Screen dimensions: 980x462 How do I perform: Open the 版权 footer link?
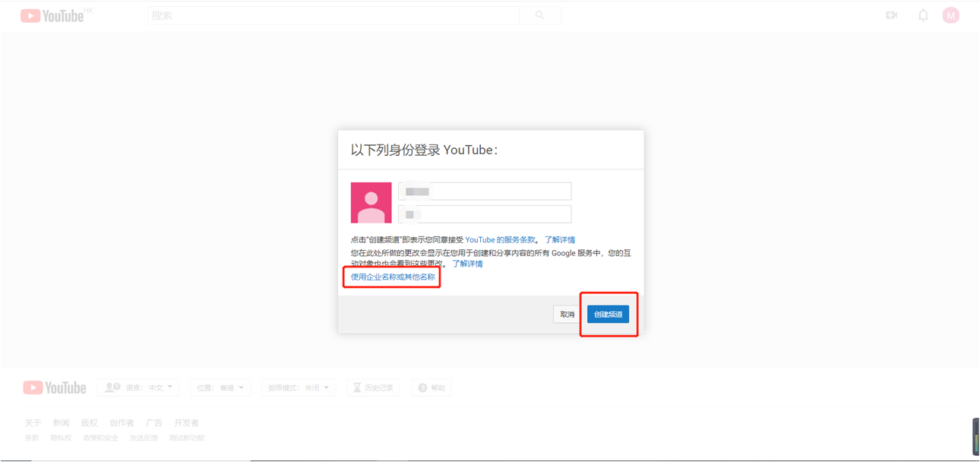pyautogui.click(x=90, y=422)
